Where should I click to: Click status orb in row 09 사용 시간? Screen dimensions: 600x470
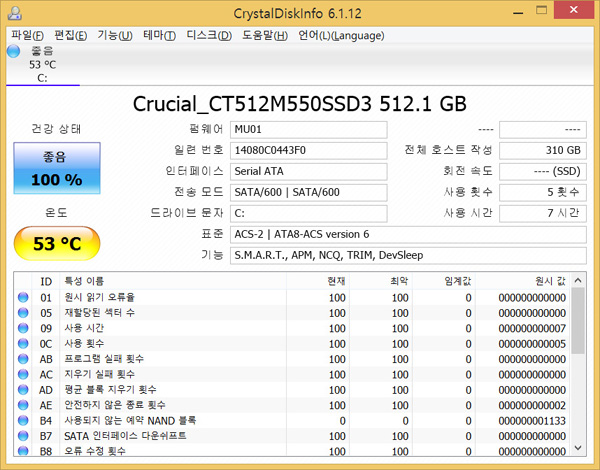point(23,328)
